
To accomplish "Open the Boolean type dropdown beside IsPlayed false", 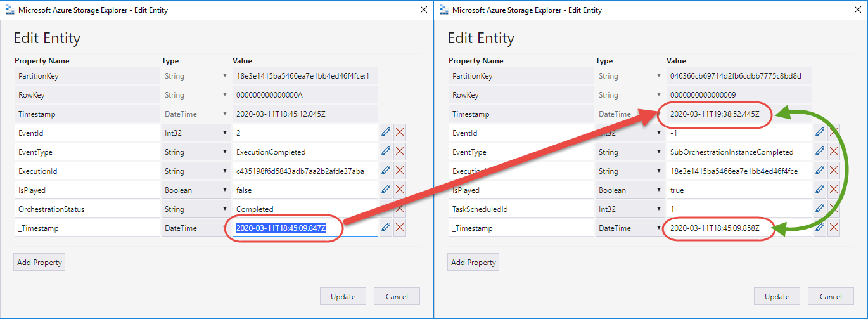I will coord(196,190).
